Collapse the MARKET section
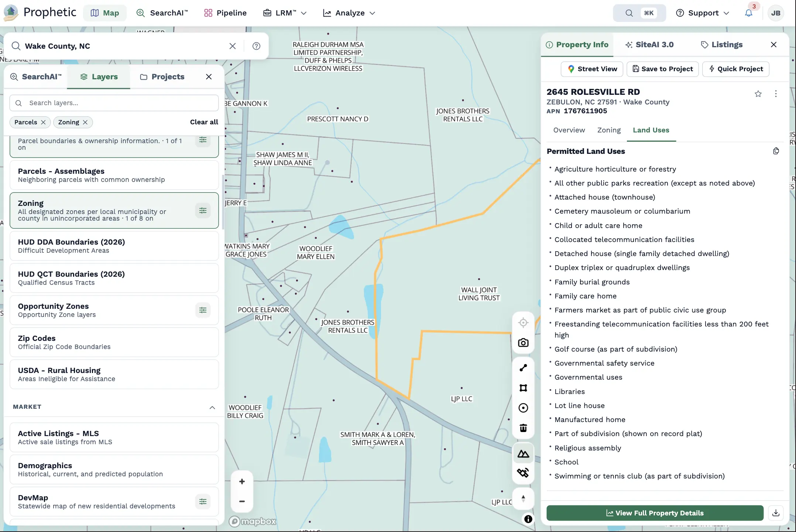Screen dimensions: 796x532 (212, 407)
